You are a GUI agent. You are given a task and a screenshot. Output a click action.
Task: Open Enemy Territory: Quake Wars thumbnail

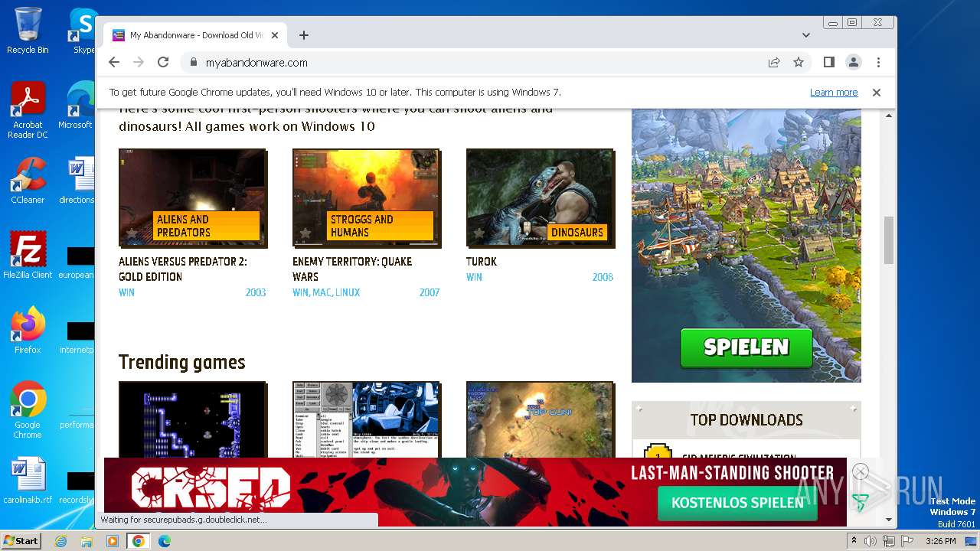[366, 197]
